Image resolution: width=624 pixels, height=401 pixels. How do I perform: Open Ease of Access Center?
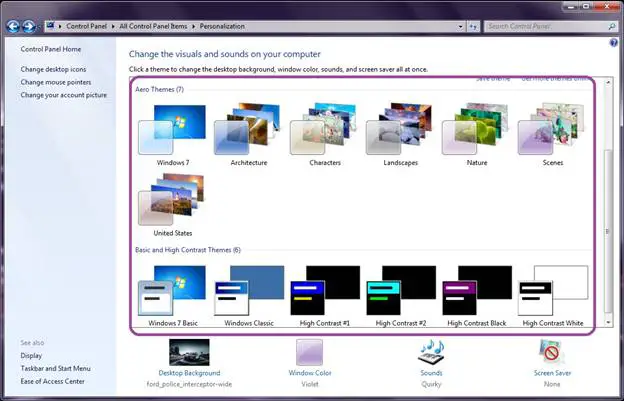[53, 381]
